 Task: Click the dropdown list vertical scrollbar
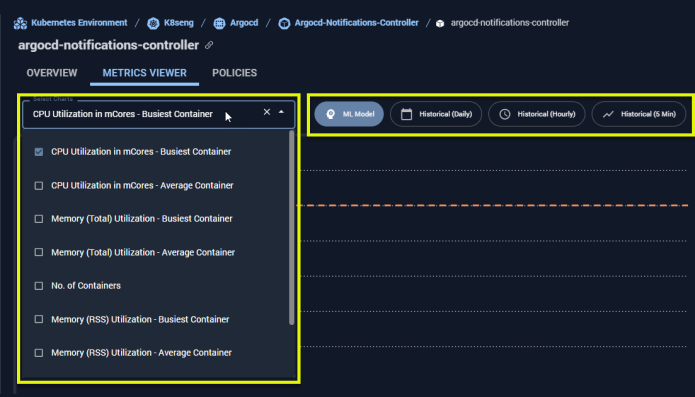click(292, 228)
